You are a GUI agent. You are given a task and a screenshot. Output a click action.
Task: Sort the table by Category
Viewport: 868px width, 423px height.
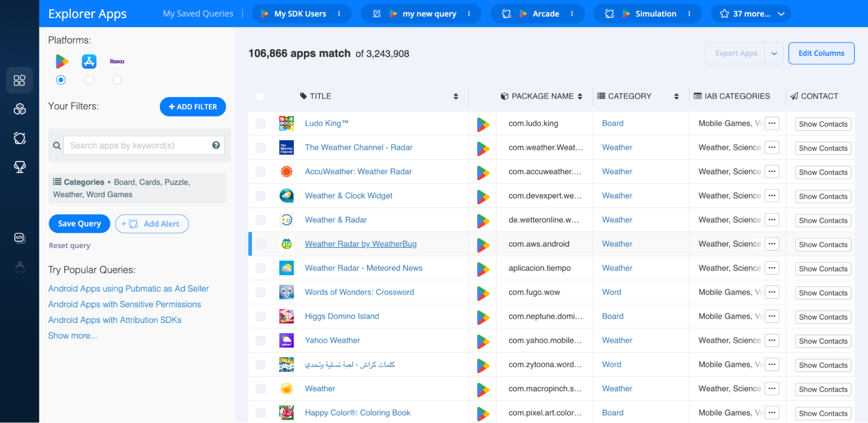676,96
